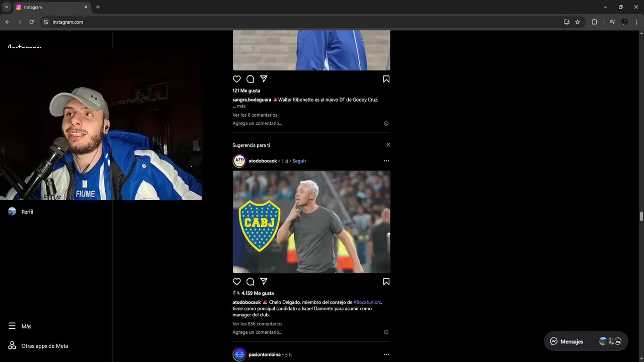Open the Chrome three-dot menu
The image size is (644, 362).
pyautogui.click(x=636, y=22)
